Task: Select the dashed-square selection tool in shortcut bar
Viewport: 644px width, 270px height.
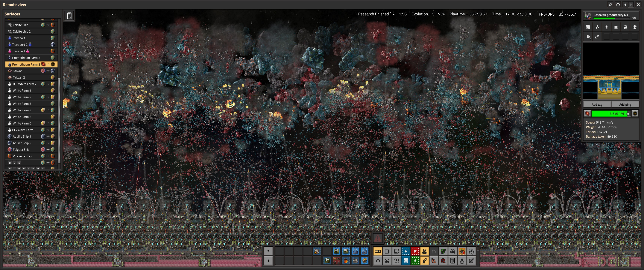Action: click(x=396, y=251)
